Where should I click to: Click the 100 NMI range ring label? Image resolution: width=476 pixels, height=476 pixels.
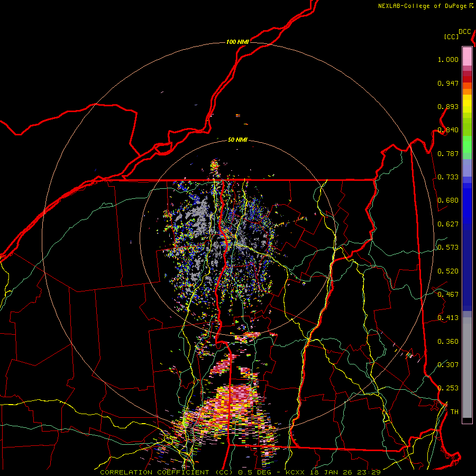tap(237, 42)
